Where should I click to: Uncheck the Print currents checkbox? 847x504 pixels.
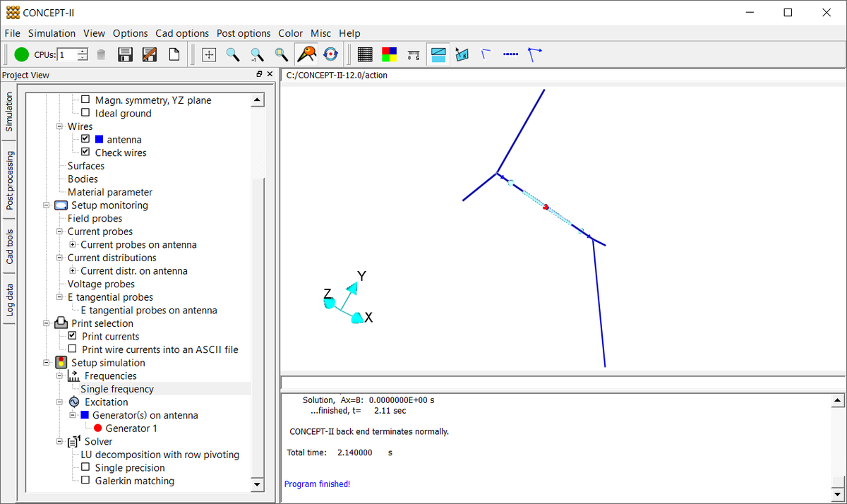(x=72, y=337)
